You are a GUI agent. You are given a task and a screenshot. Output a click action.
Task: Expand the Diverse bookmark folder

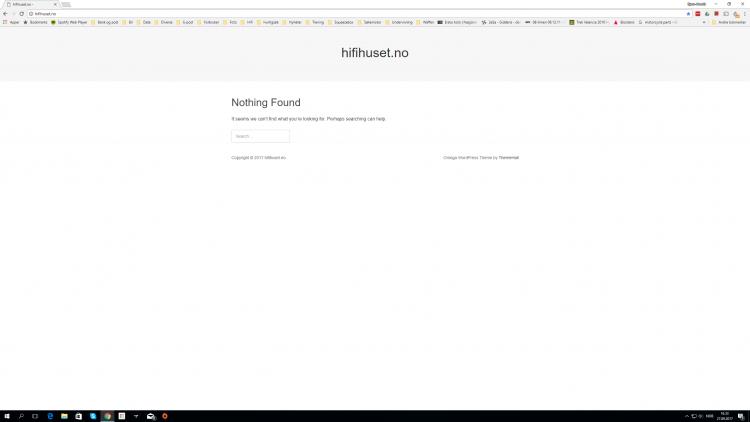pyautogui.click(x=164, y=22)
